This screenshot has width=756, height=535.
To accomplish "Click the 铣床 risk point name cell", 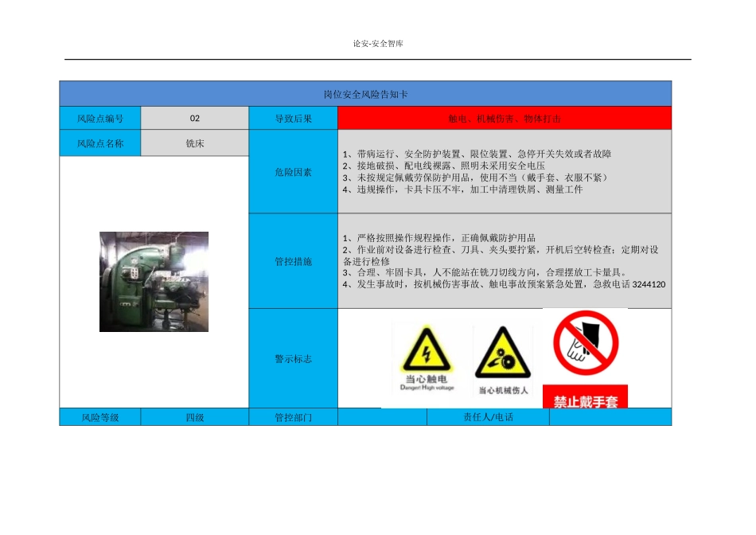I will (193, 143).
